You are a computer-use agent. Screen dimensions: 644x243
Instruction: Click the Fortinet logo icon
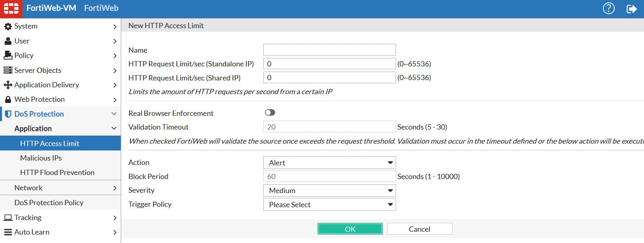[x=11, y=8]
